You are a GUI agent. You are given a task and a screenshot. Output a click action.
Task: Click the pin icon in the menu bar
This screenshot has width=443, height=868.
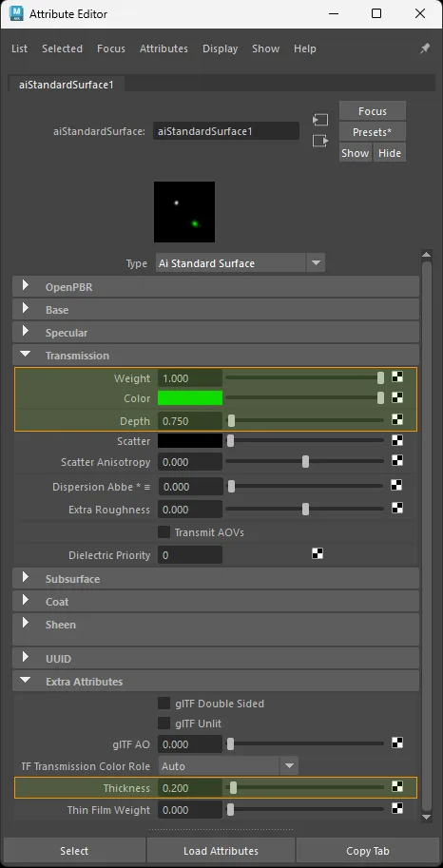point(425,48)
